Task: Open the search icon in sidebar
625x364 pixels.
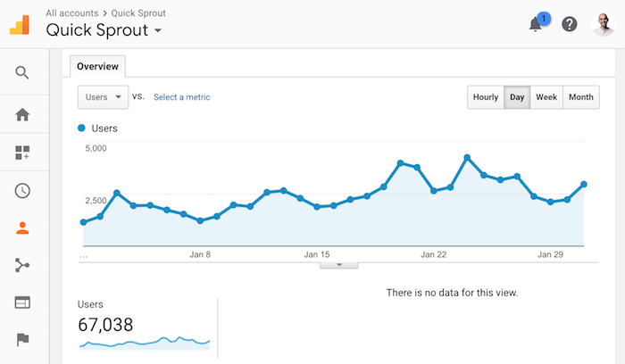Action: click(x=22, y=72)
